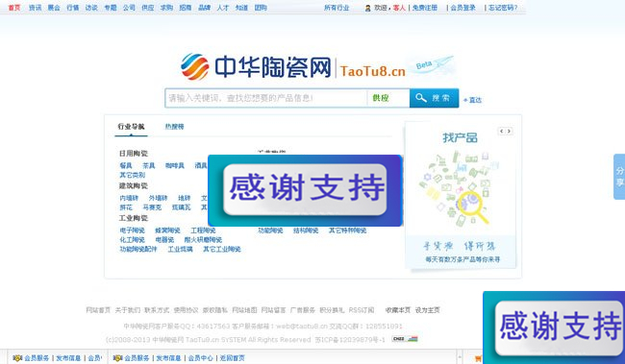This screenshot has width=625, height=364.
Task: Click the blue magnifier 搜索 search button
Action: coord(434,98)
